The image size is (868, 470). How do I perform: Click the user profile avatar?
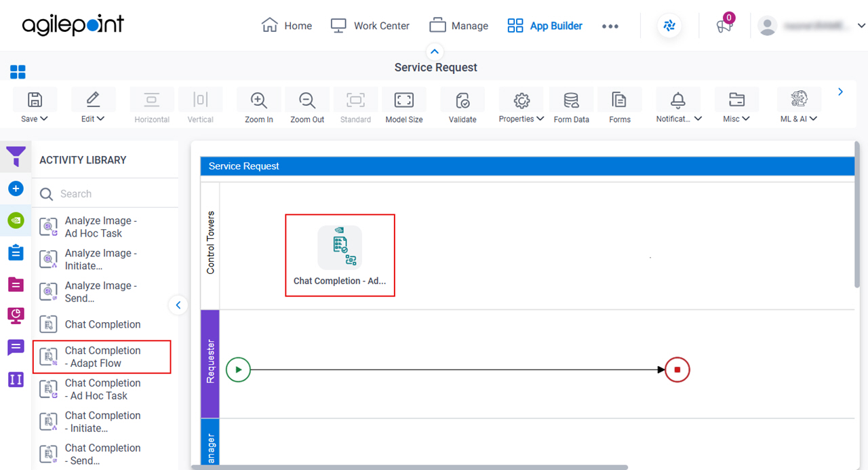tap(768, 26)
